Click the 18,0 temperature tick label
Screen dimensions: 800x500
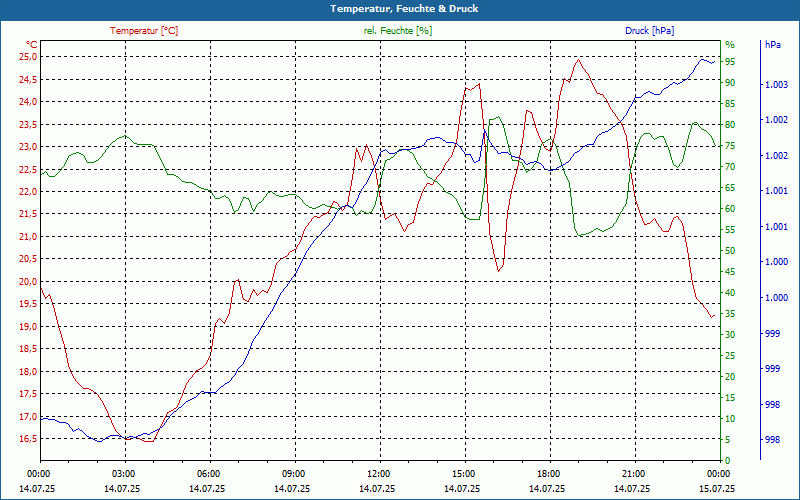(x=28, y=371)
